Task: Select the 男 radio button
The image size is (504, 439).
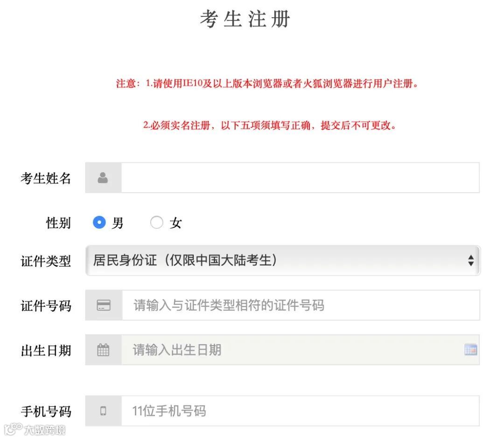Action: point(99,223)
